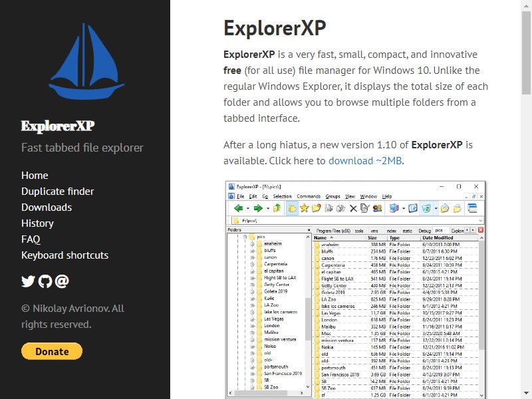This screenshot has width=532, height=399.
Task: Click the two-people icon in the screenshot toolbar
Action: tap(377, 208)
